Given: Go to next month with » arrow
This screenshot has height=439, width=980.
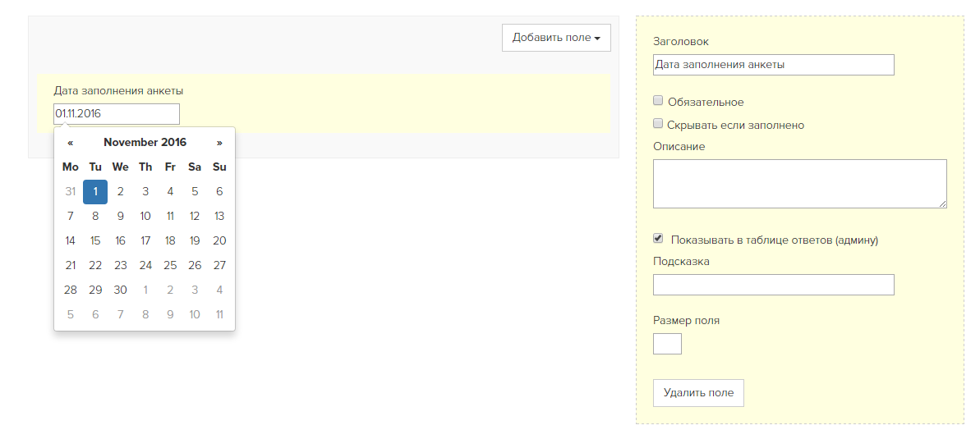Looking at the screenshot, I should (x=219, y=143).
